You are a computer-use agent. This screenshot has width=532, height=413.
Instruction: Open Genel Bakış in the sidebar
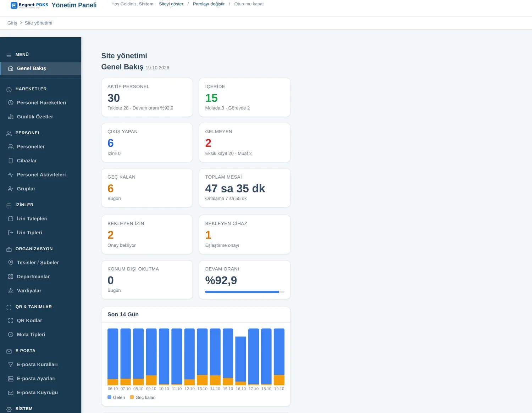[41, 68]
